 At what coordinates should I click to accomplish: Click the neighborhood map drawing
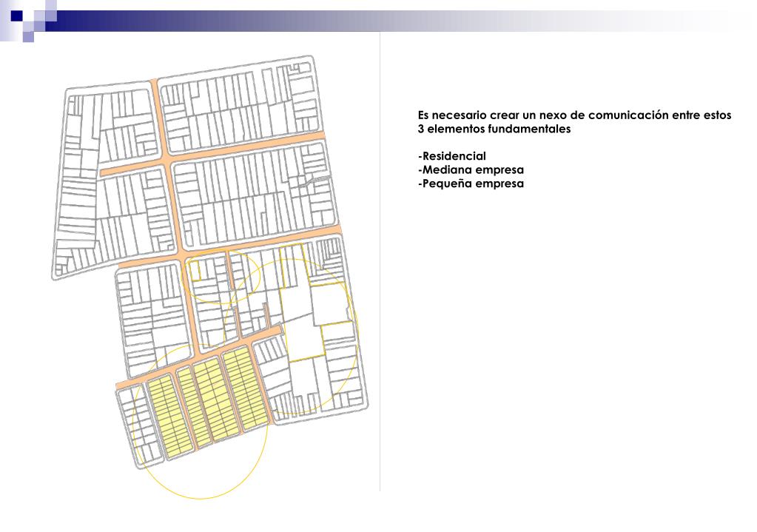coord(210,276)
